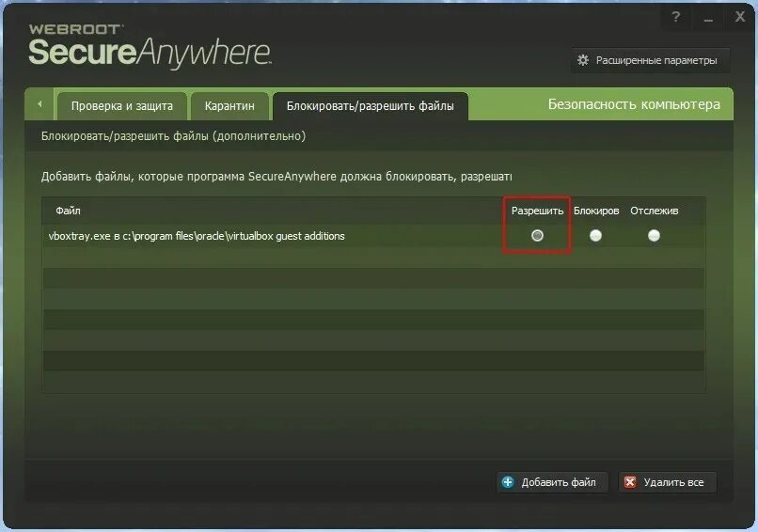The height and width of the screenshot is (532, 758).
Task: Click the Блокировать/разрешить файлы (дополнительно) subtitle
Action: (173, 136)
